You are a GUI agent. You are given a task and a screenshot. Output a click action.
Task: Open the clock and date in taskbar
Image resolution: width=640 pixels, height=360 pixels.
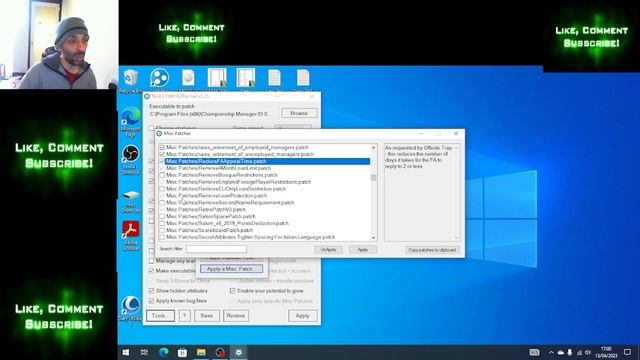606,352
